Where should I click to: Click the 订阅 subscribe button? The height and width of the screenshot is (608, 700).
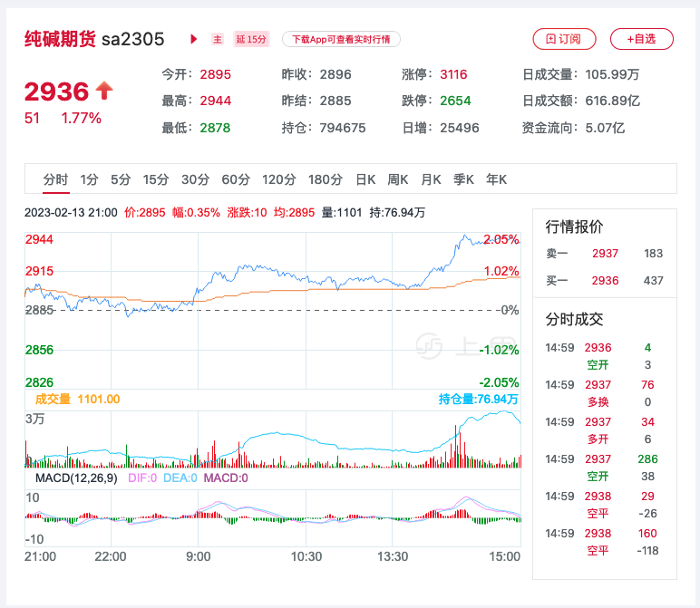[564, 39]
